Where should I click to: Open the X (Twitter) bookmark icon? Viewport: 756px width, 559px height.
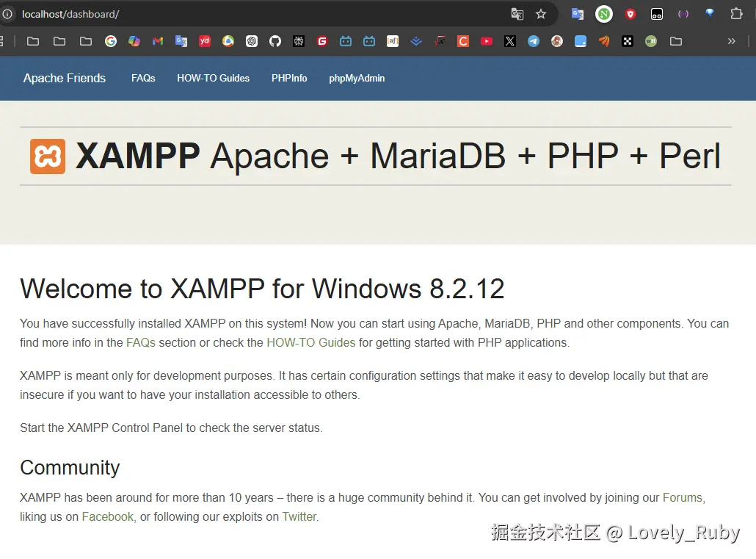point(510,41)
